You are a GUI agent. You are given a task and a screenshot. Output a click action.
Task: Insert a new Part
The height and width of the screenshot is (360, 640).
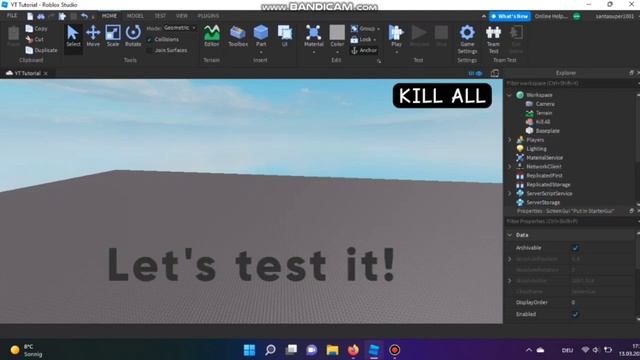[261, 35]
